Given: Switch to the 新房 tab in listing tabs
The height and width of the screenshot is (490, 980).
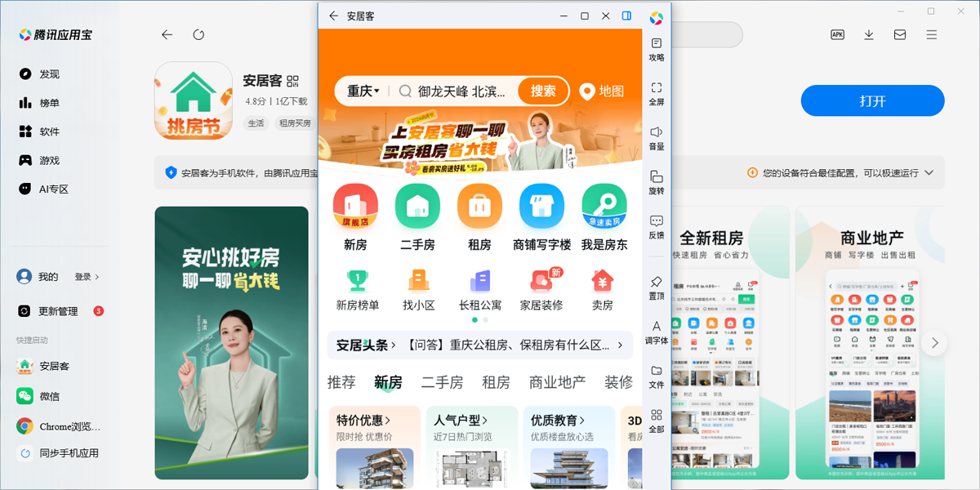Looking at the screenshot, I should 388,382.
